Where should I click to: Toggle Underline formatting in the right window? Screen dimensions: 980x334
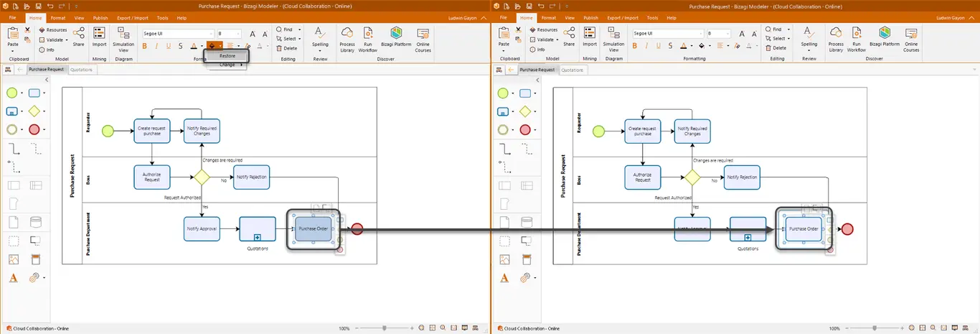tap(659, 46)
